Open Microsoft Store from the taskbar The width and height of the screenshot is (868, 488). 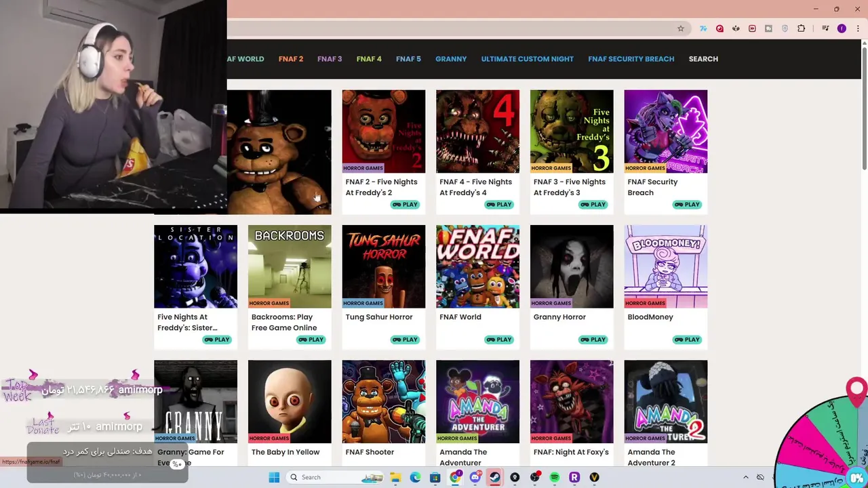pos(435,477)
